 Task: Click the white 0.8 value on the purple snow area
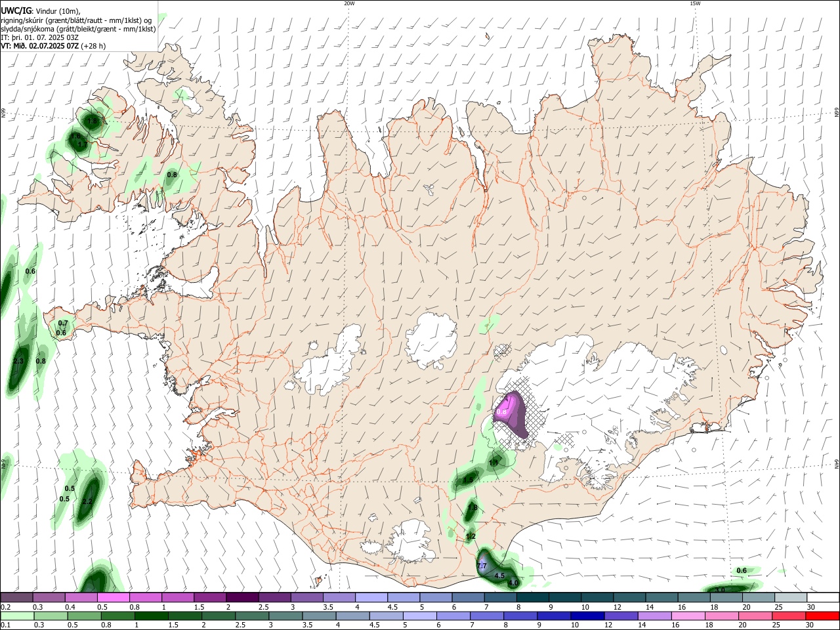coord(501,411)
